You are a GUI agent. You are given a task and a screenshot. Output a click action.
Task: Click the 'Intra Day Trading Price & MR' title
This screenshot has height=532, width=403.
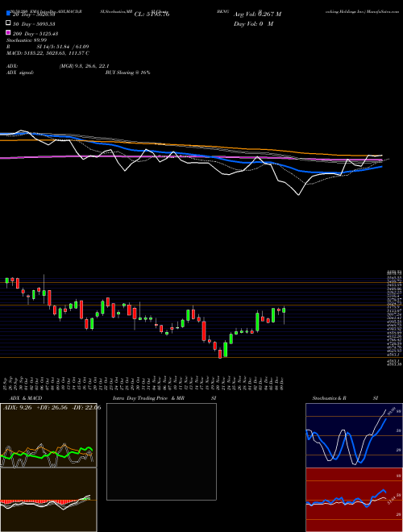click(148, 398)
